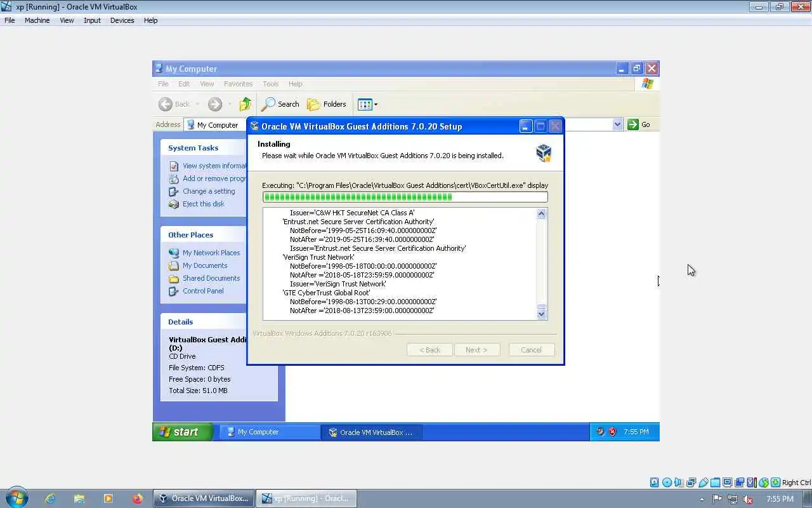Click the keyboard capture green arrow icon

tap(775, 483)
